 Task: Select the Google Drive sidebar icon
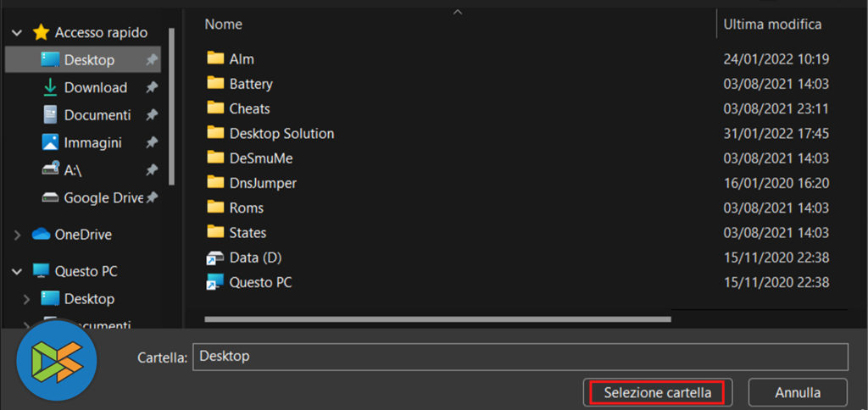(x=50, y=198)
